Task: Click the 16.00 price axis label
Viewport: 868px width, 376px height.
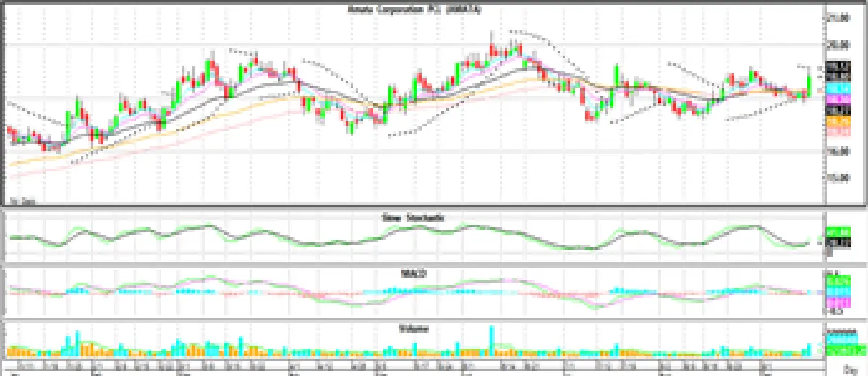Action: tap(838, 151)
